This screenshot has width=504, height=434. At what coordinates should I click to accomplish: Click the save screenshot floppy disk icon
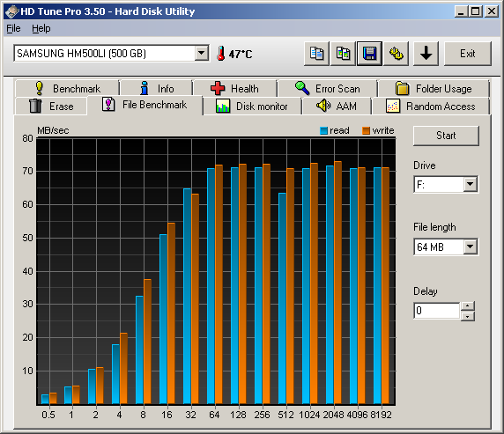(369, 54)
